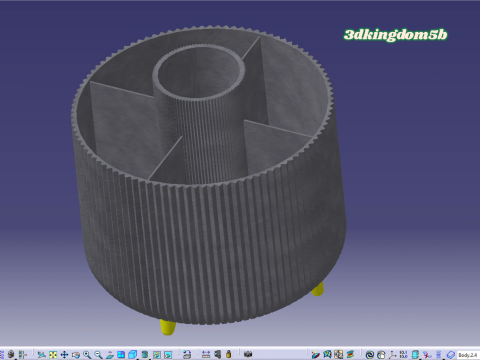The height and width of the screenshot is (360, 480).
Task: Click the Hide/Show icon
Action: point(157,354)
